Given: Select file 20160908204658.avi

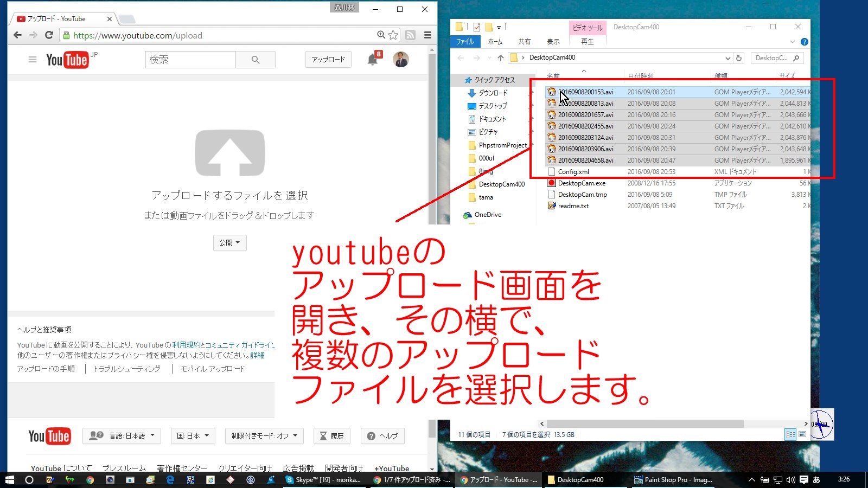Looking at the screenshot, I should click(585, 160).
